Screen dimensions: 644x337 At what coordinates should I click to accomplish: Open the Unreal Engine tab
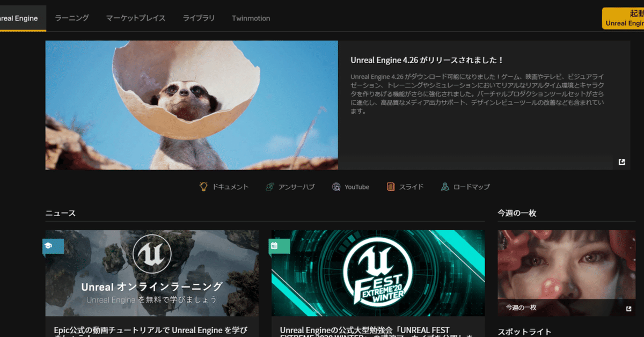click(19, 18)
